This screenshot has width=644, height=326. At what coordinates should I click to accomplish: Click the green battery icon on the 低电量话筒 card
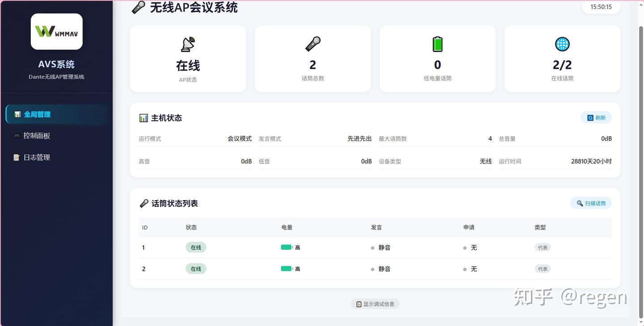tap(437, 44)
